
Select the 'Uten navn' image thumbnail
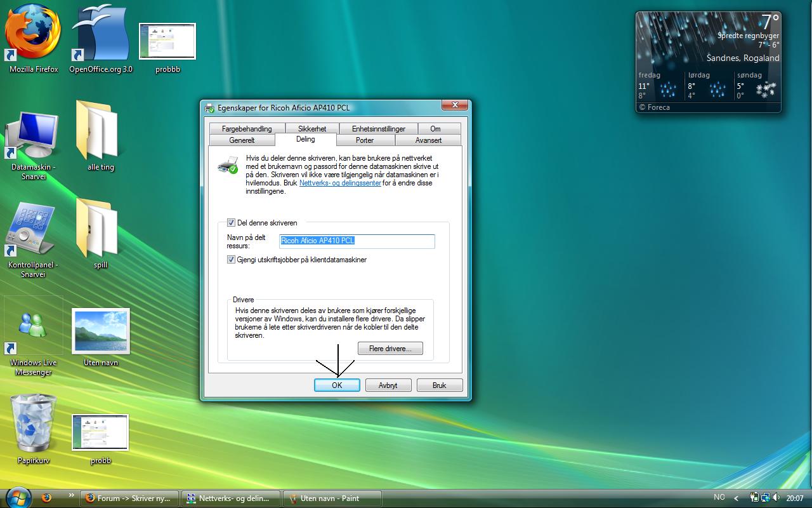tap(101, 331)
